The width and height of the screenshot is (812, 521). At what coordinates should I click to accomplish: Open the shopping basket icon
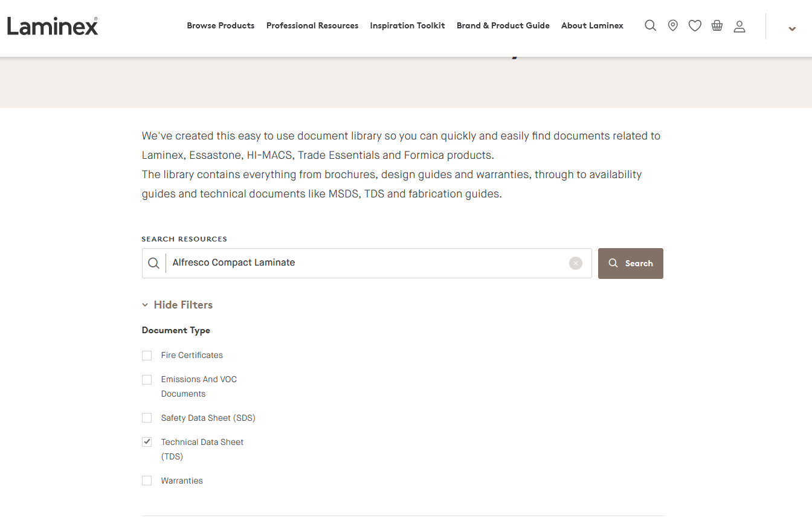tap(717, 25)
